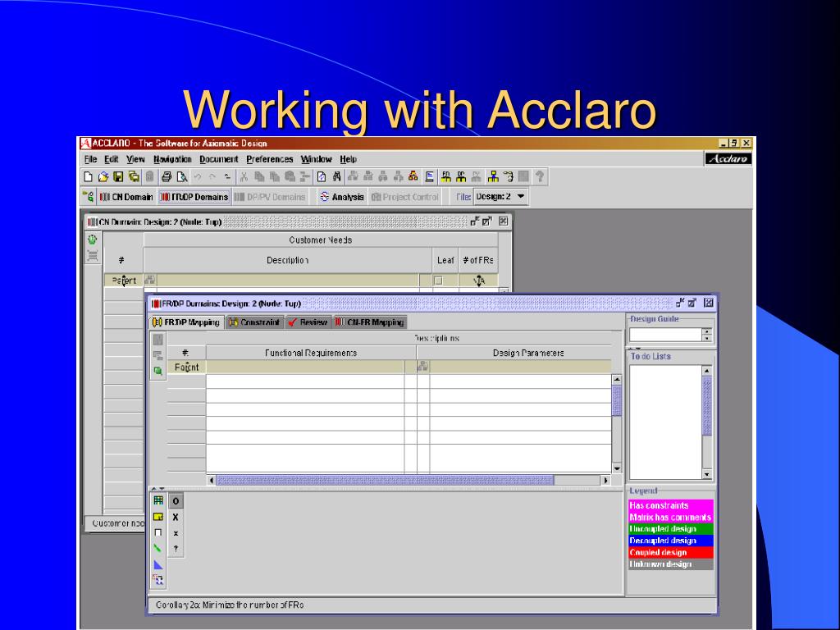Collapse matrix pane using divider arrows
Viewport: 840px width, 630px height.
pos(157,489)
